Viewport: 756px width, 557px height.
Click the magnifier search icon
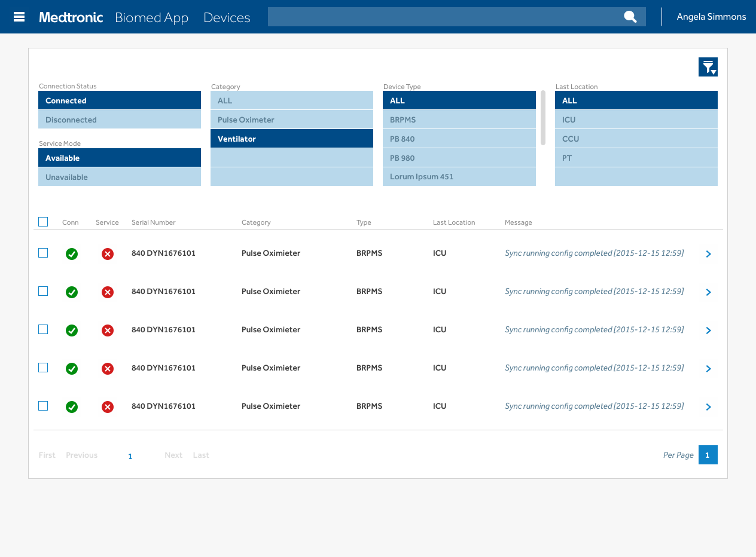pyautogui.click(x=630, y=17)
